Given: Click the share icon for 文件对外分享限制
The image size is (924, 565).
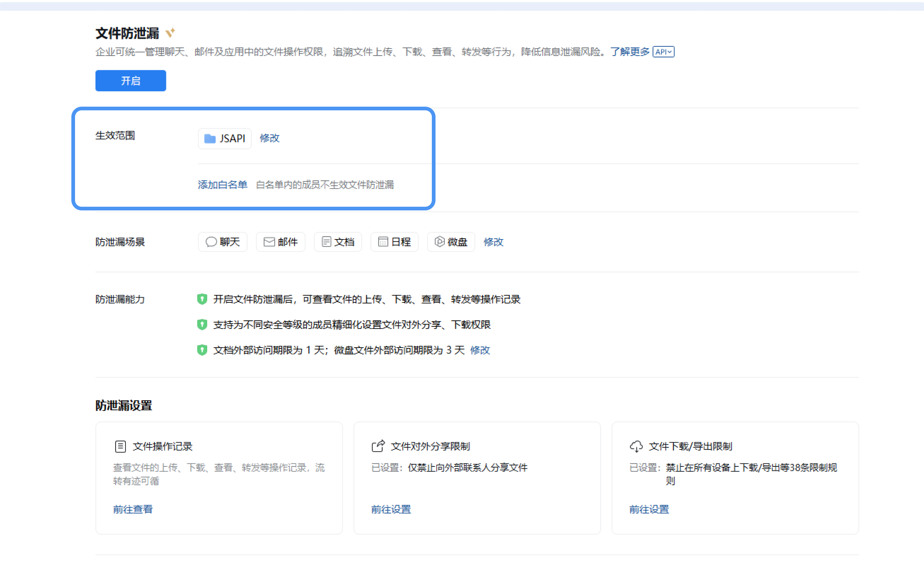Looking at the screenshot, I should pyautogui.click(x=379, y=446).
